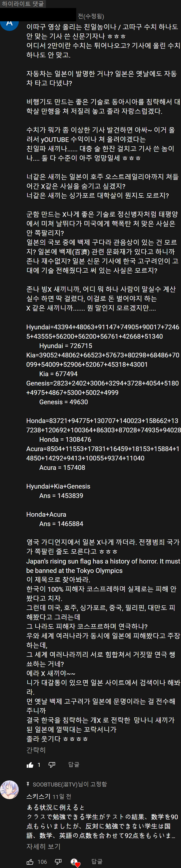
Task: Dislike the pinned comment by 스키스기
Action: pyautogui.click(x=58, y=862)
